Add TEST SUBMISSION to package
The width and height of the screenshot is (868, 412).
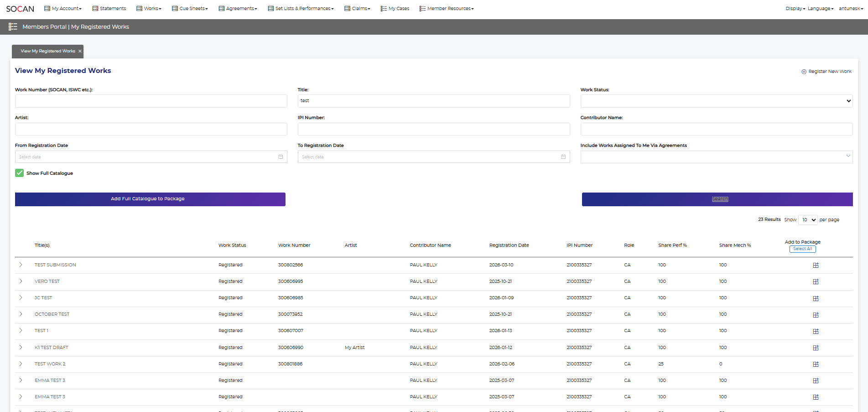click(x=816, y=265)
